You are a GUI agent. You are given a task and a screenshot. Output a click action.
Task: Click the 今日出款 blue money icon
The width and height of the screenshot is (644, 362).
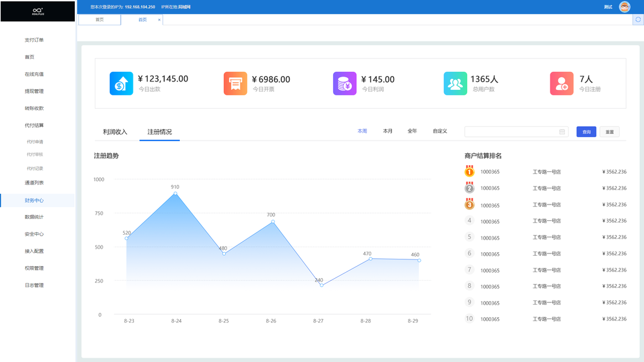(x=121, y=83)
